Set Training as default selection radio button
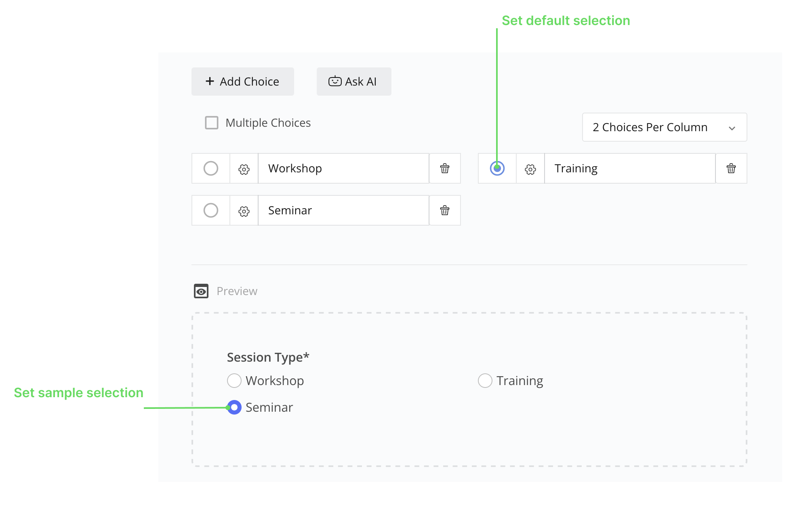The image size is (812, 511). (497, 168)
